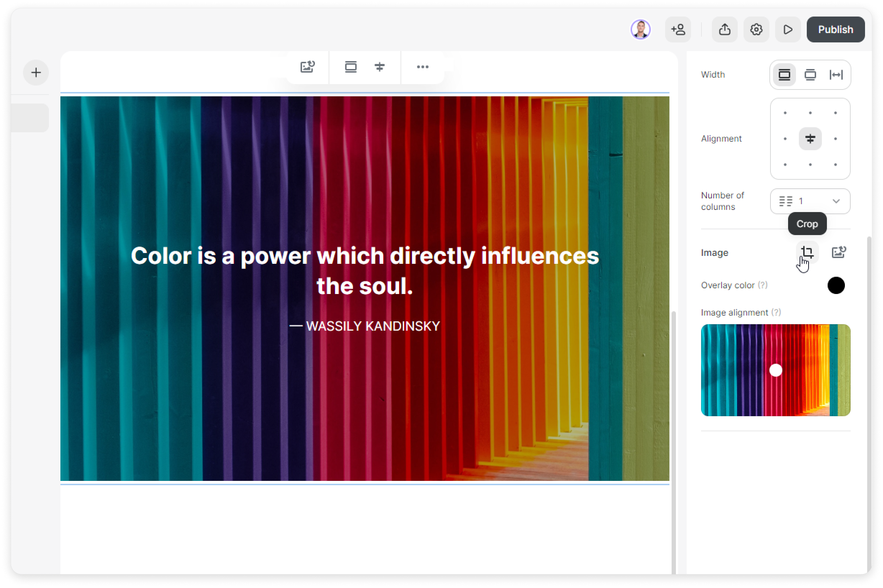Open the preview play icon
This screenshot has height=588, width=883.
[x=787, y=29]
